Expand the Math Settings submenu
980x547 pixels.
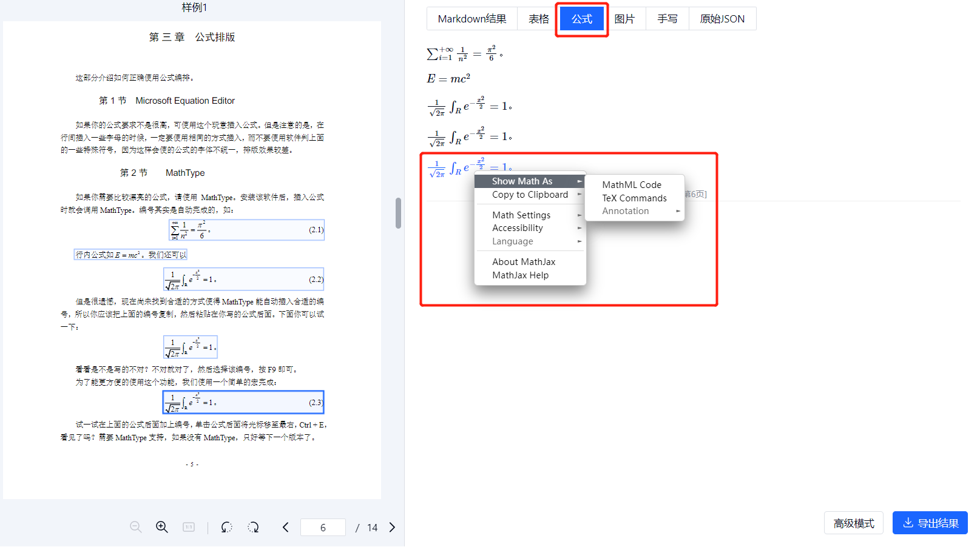pos(521,215)
